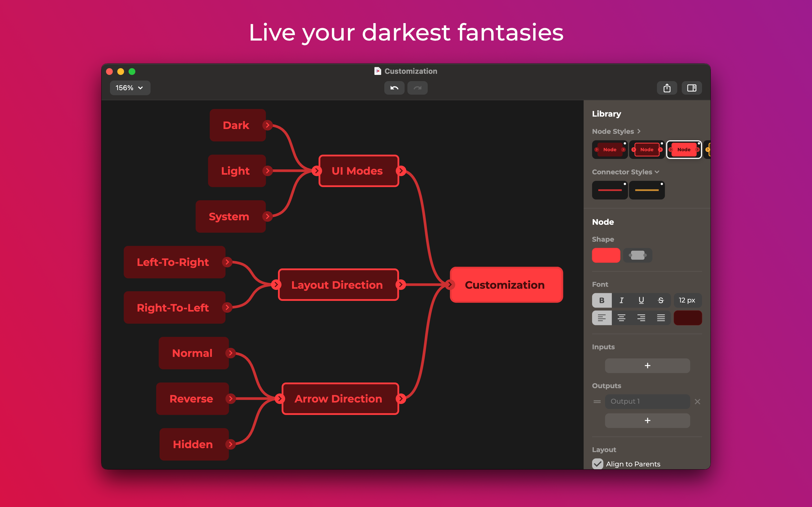
Task: Select the UI Modes node in the graph
Action: (358, 171)
